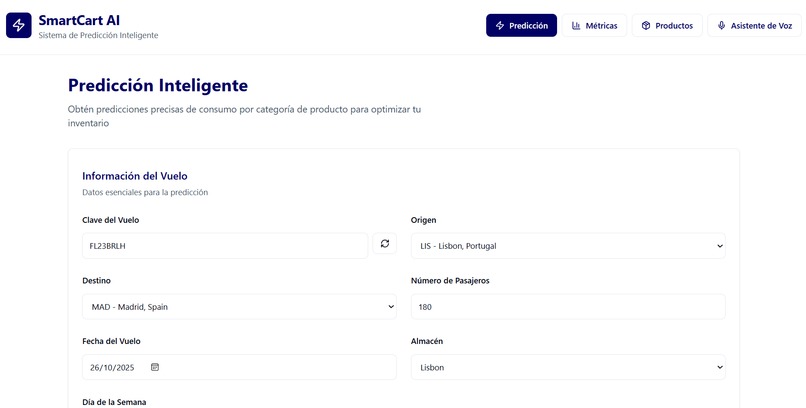Click the Almacén label

pos(427,341)
